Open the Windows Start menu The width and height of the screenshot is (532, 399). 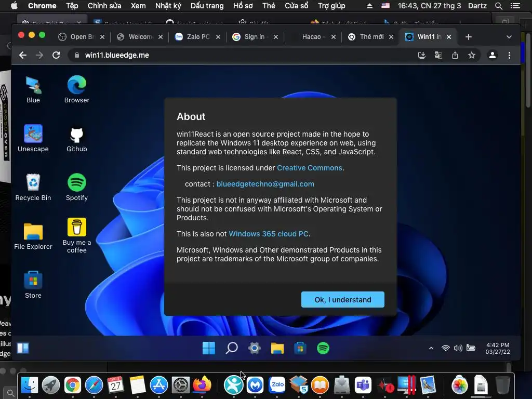click(x=209, y=348)
